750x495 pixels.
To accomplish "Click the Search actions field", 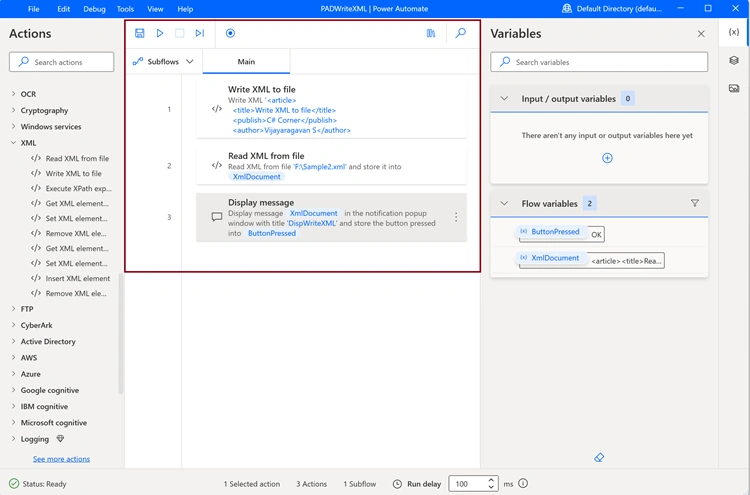I will [x=61, y=62].
